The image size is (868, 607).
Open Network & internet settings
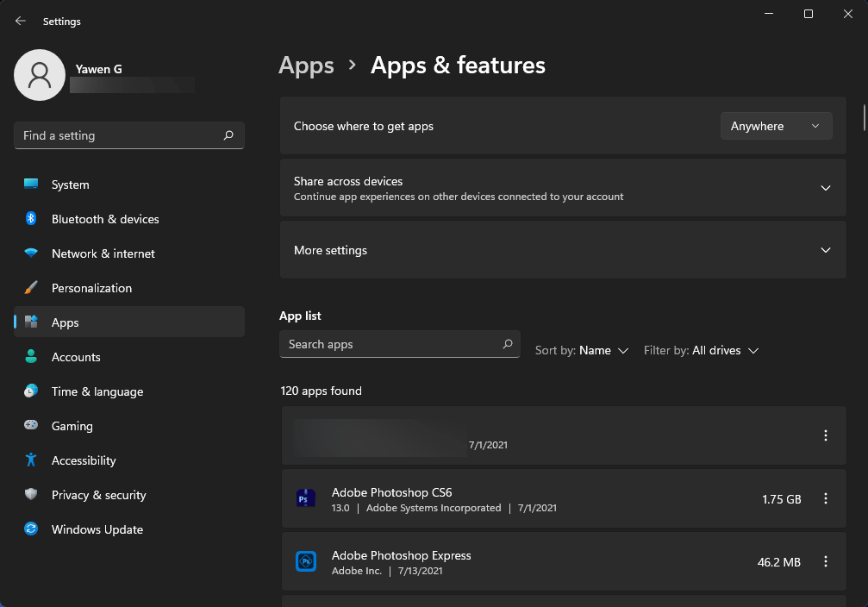pos(129,253)
